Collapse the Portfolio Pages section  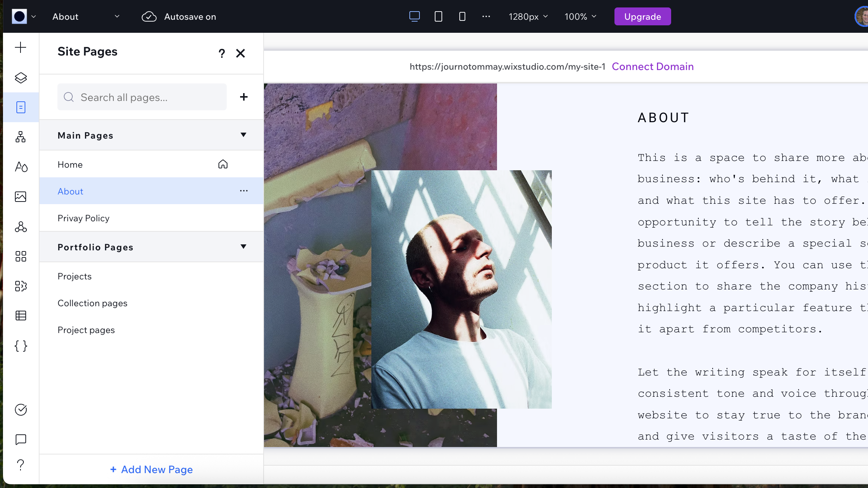(243, 247)
